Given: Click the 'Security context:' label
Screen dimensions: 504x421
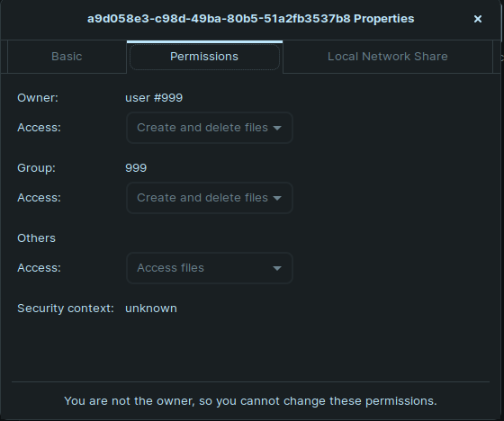Looking at the screenshot, I should pyautogui.click(x=66, y=309).
